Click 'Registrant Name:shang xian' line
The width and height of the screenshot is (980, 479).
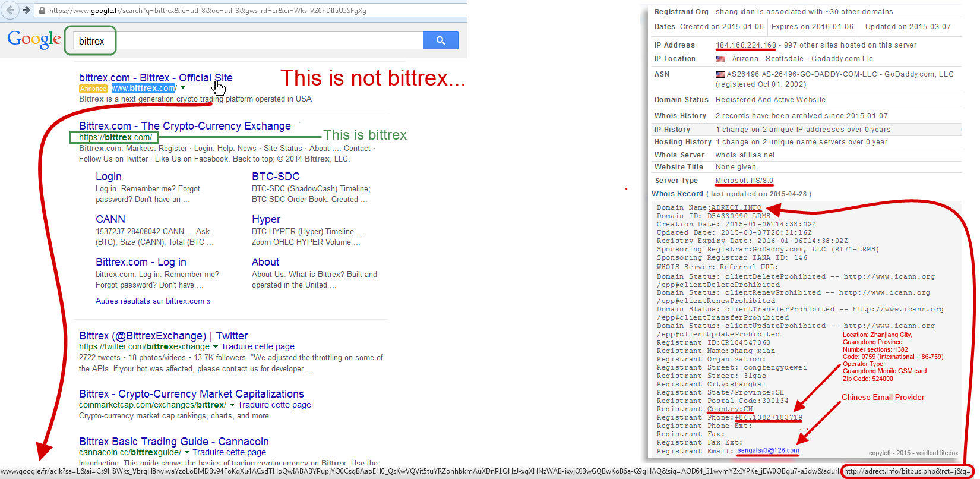coord(716,351)
